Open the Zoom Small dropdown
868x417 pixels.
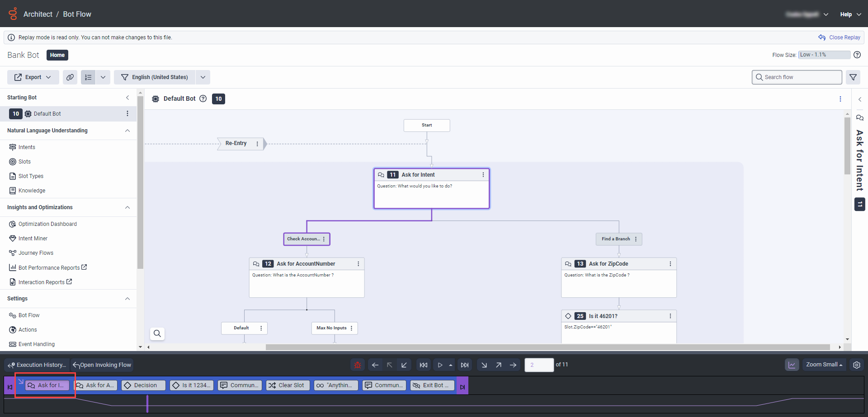coord(824,365)
